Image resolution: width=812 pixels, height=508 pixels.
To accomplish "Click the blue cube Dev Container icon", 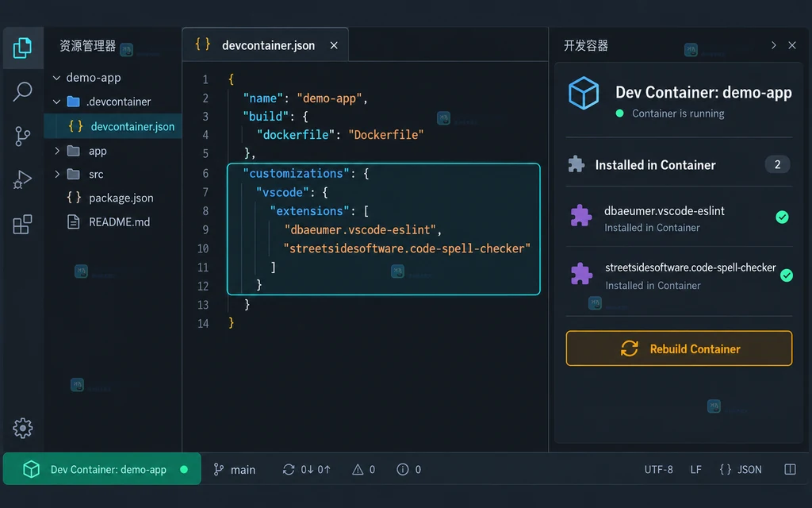I will [584, 94].
